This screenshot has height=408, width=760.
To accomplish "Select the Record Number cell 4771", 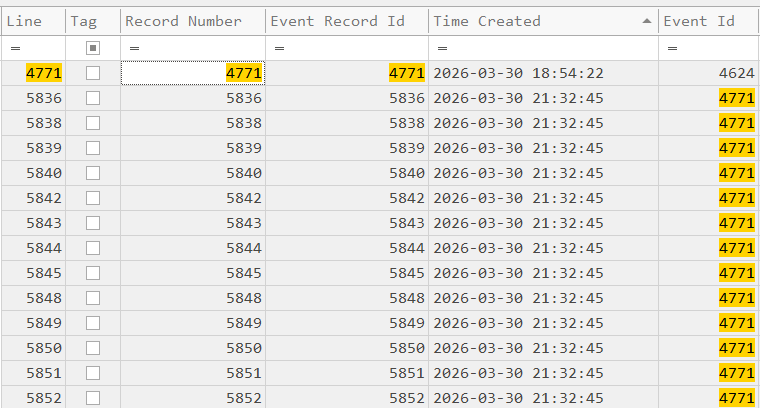I will coord(193,73).
